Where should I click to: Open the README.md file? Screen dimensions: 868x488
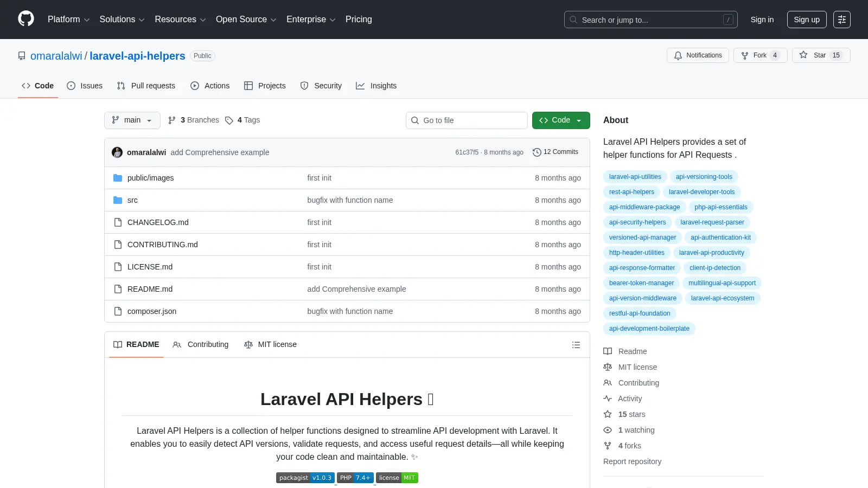(150, 289)
